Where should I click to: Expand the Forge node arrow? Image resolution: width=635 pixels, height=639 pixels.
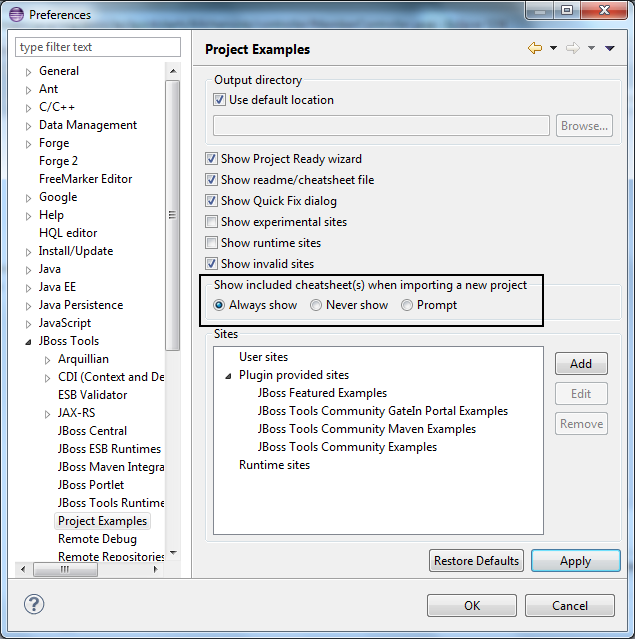pos(28,144)
